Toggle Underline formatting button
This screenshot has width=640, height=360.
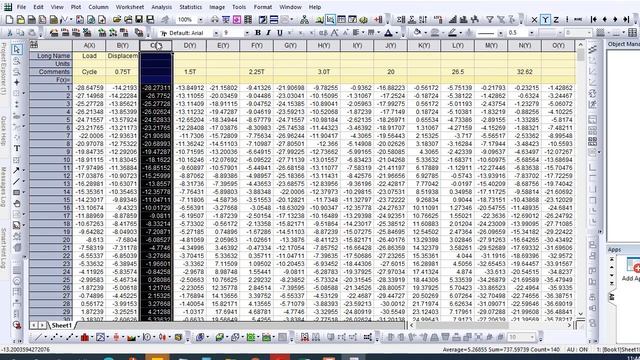[280, 33]
